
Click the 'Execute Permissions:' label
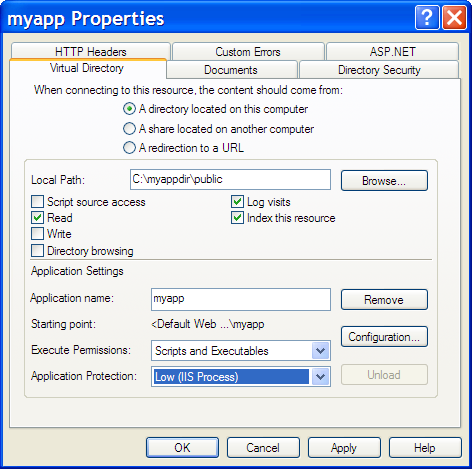click(81, 350)
